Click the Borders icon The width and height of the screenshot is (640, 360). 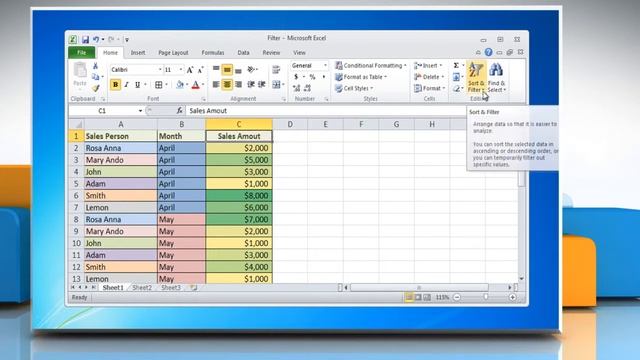click(159, 84)
